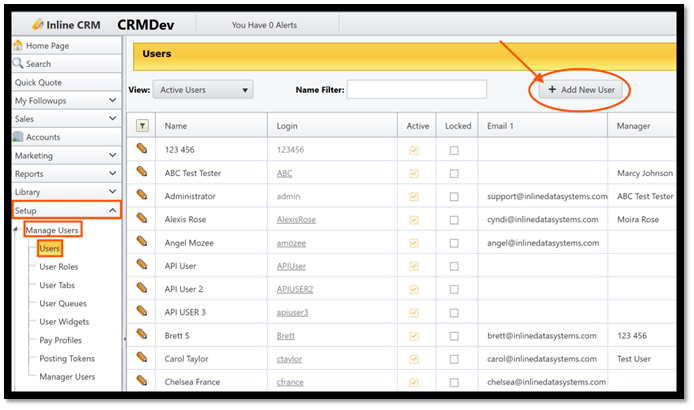Toggle Locked checkbox for Alexis Rose
This screenshot has height=410, width=694.
pyautogui.click(x=454, y=220)
